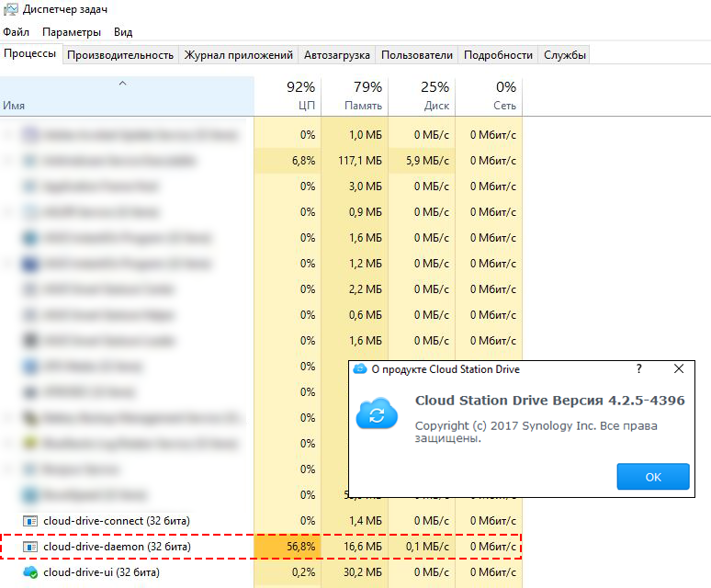Click the Task Manager title bar icon
This screenshot has width=711, height=588.
tap(11, 9)
